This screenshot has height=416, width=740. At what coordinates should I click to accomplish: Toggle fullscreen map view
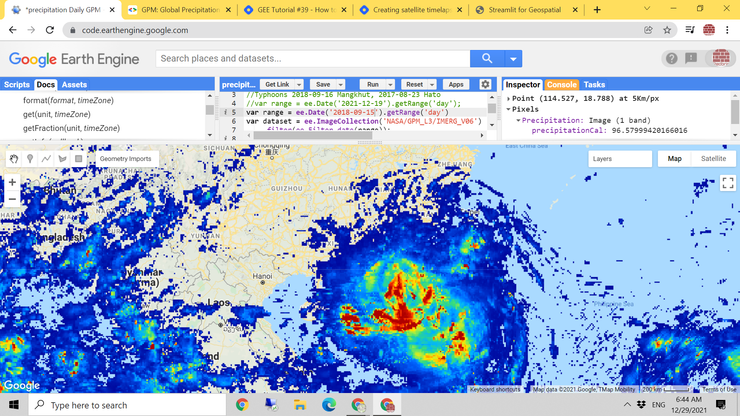pos(727,183)
